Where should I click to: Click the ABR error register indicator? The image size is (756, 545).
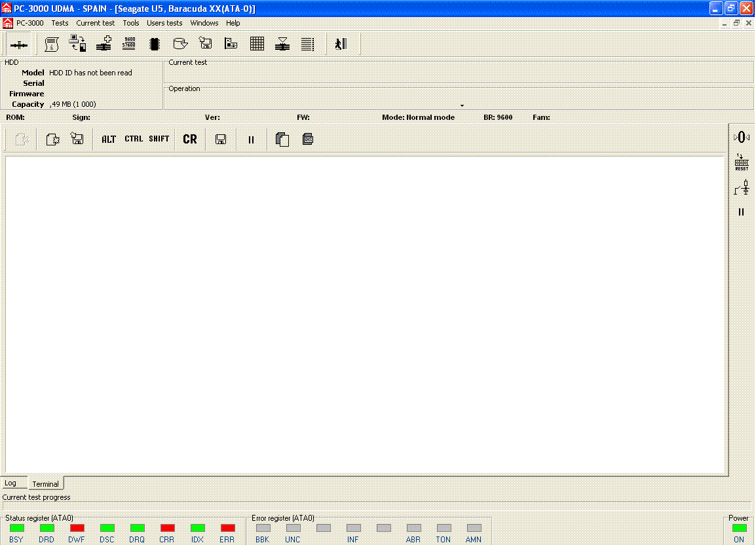[413, 528]
